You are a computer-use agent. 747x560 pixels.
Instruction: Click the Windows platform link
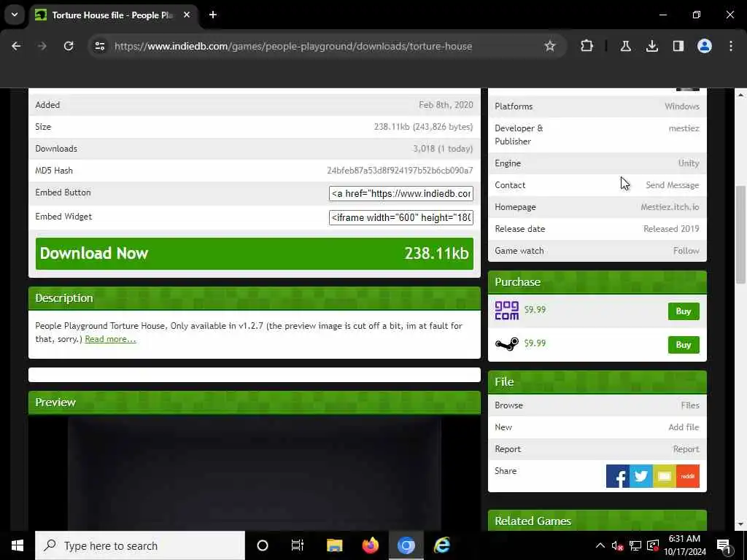tap(682, 106)
